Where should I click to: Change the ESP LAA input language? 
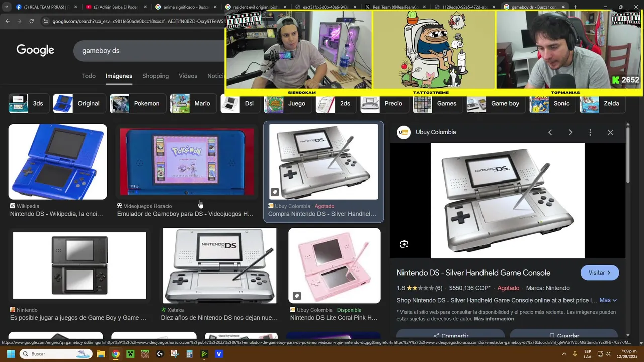(x=588, y=354)
